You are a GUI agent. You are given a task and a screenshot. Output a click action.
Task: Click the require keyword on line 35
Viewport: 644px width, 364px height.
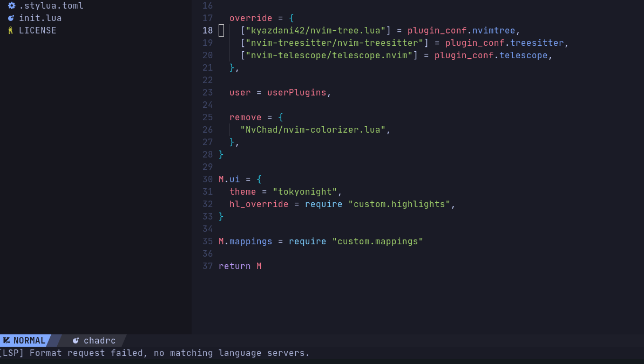point(307,241)
